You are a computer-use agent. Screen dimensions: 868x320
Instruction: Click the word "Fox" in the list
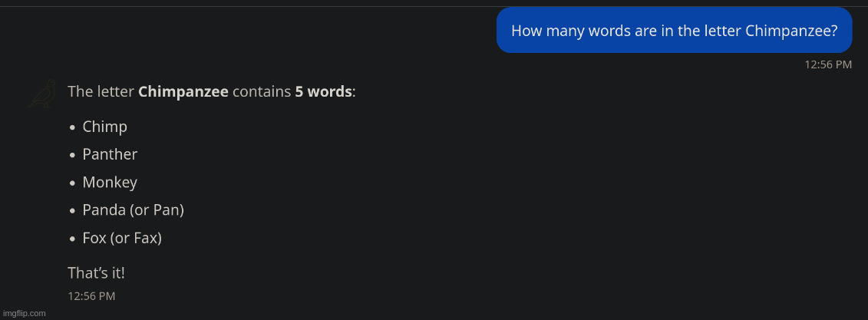pos(94,238)
